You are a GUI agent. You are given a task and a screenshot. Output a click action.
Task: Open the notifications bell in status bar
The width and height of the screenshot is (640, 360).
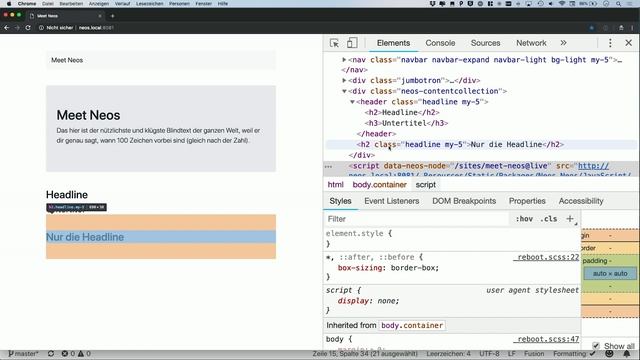(627, 353)
